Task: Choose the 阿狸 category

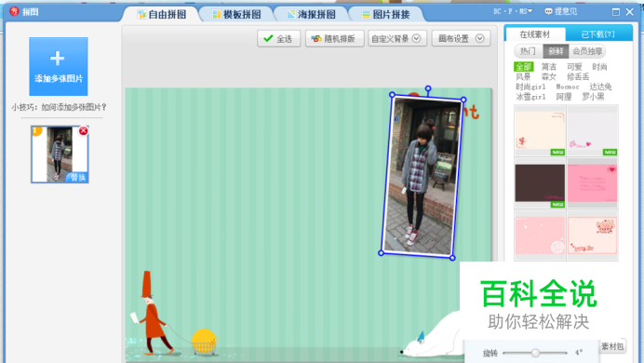Action: tap(564, 97)
